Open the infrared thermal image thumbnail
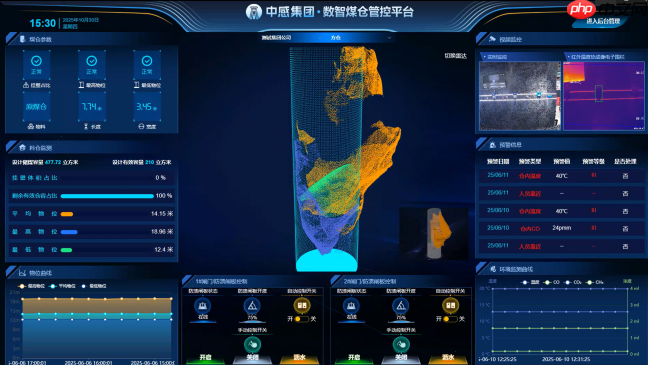Screen dimensions: 648x365 (x=604, y=96)
